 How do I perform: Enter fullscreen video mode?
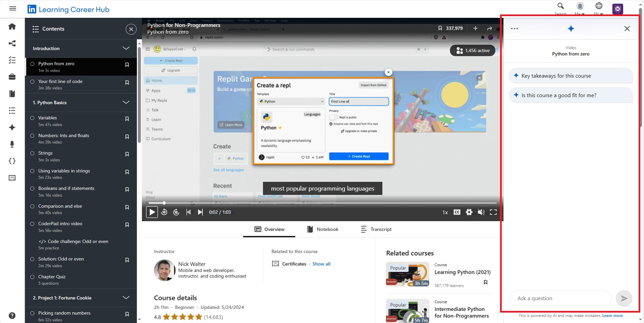tap(494, 212)
